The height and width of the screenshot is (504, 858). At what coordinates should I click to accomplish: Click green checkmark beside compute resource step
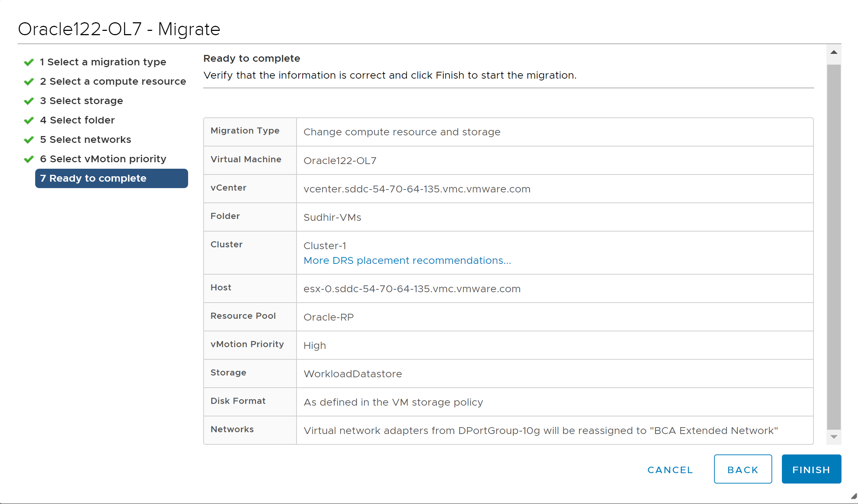29,81
